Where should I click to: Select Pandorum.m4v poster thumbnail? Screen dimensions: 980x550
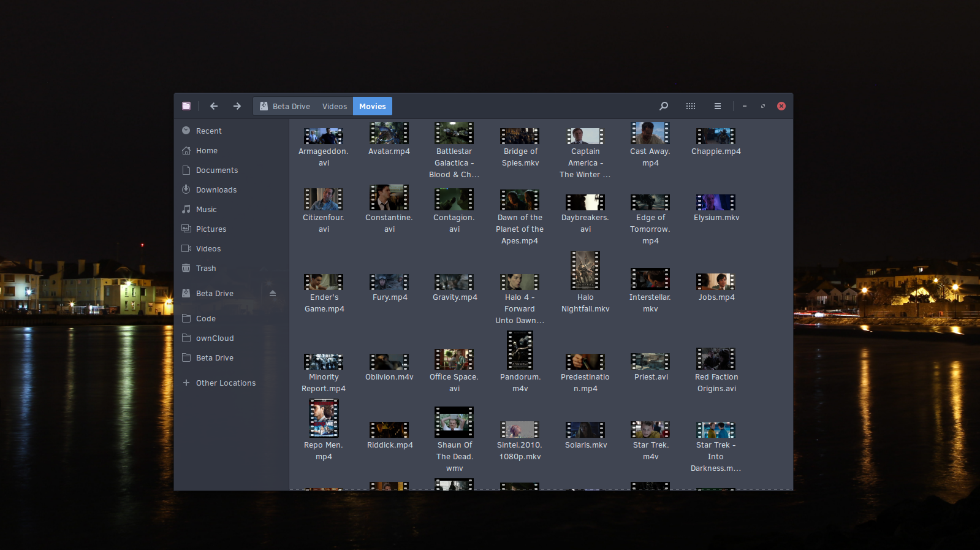point(520,350)
